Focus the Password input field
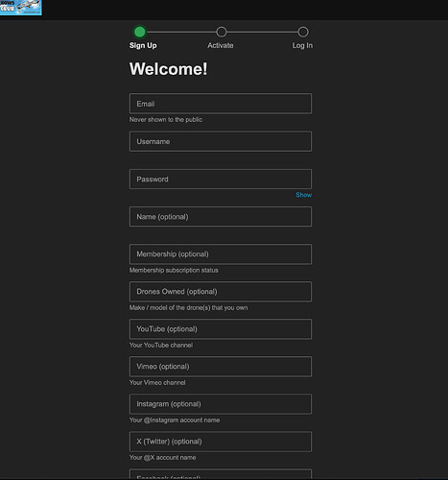 pyautogui.click(x=221, y=179)
